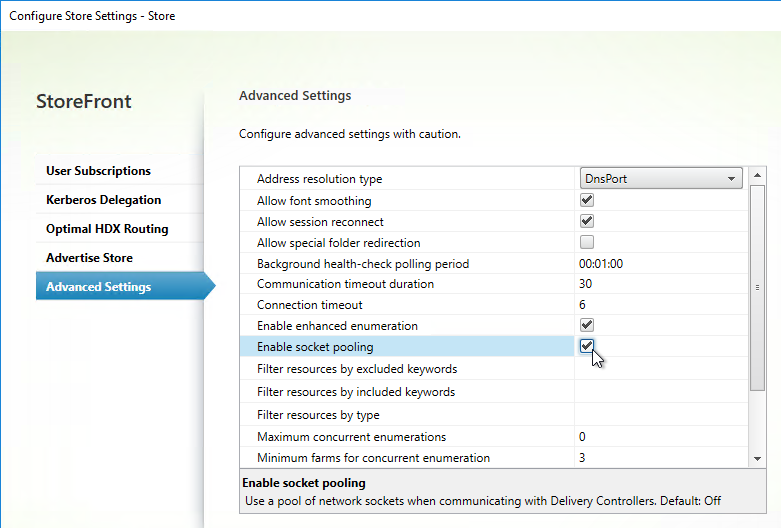Enable Allow special folder redirection checkbox

tap(587, 242)
